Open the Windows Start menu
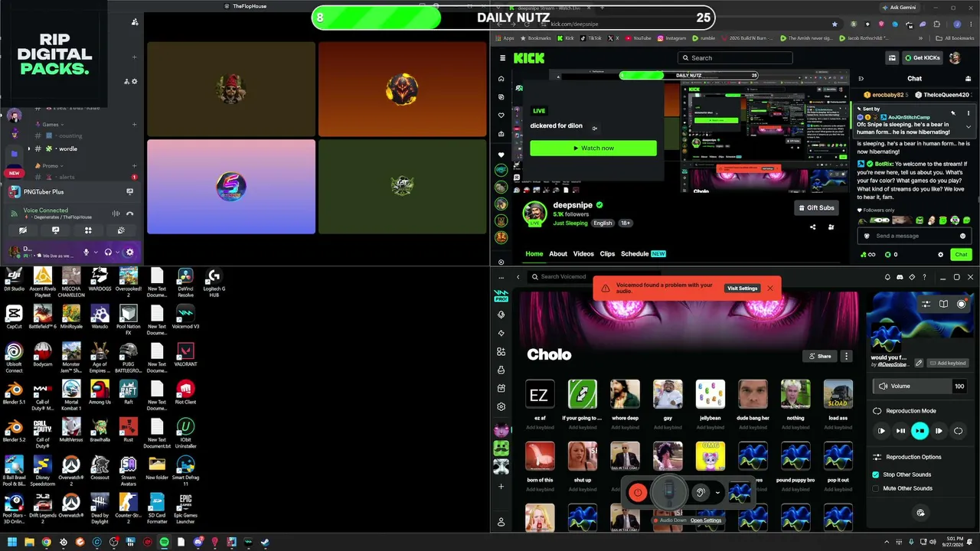 [12, 543]
